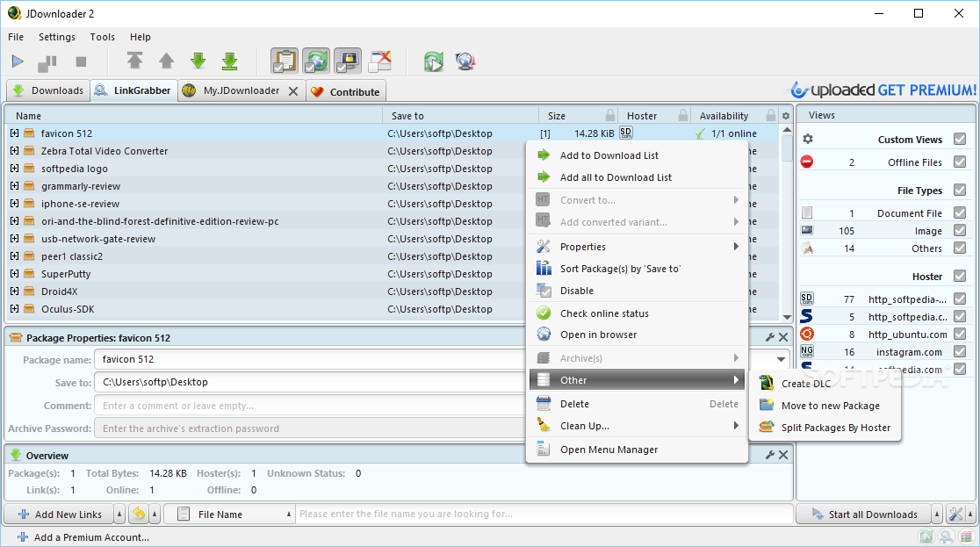Click Add a Premium Account link
980x547 pixels.
(x=83, y=537)
